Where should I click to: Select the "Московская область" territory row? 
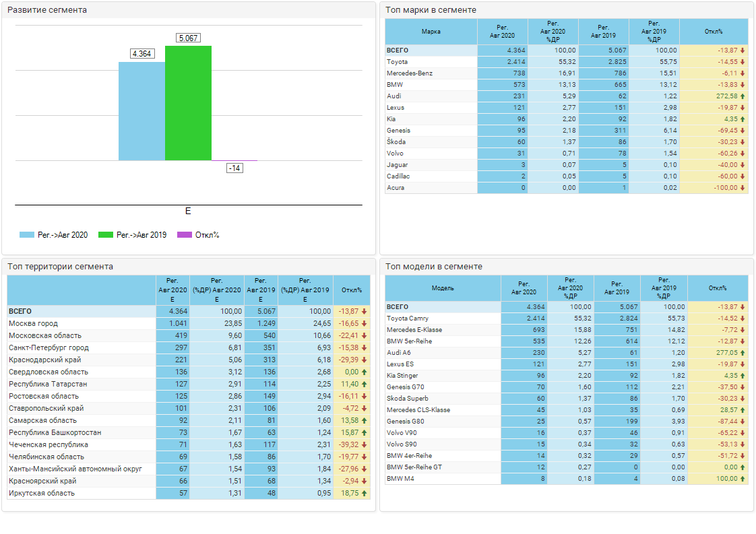(x=189, y=336)
